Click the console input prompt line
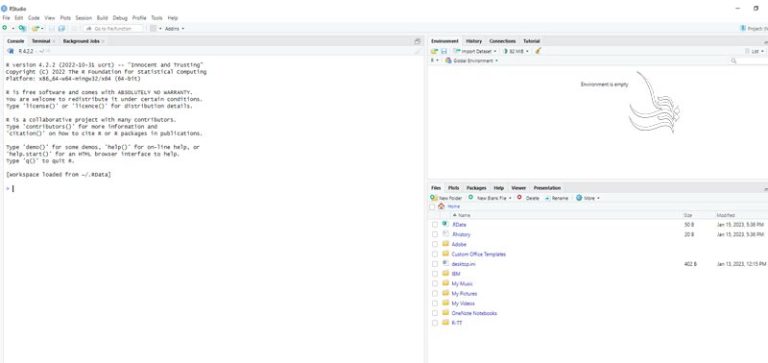Screen dimensions: 768x363 tap(214, 189)
